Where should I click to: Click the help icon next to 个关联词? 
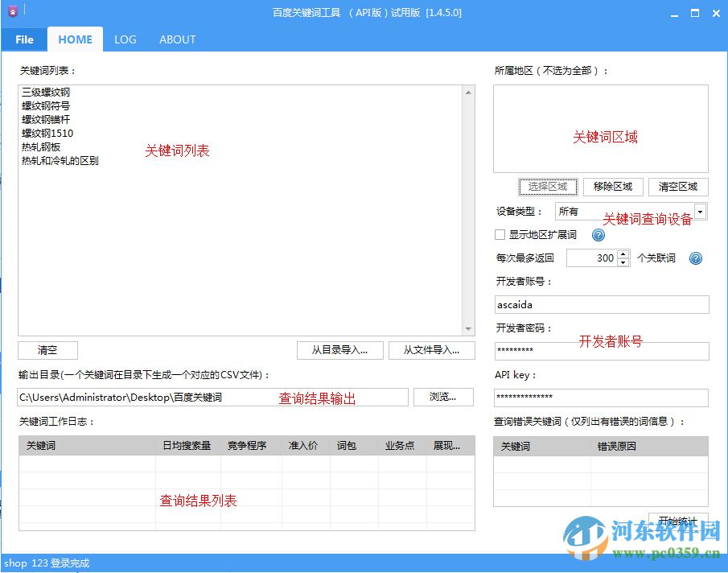point(696,258)
